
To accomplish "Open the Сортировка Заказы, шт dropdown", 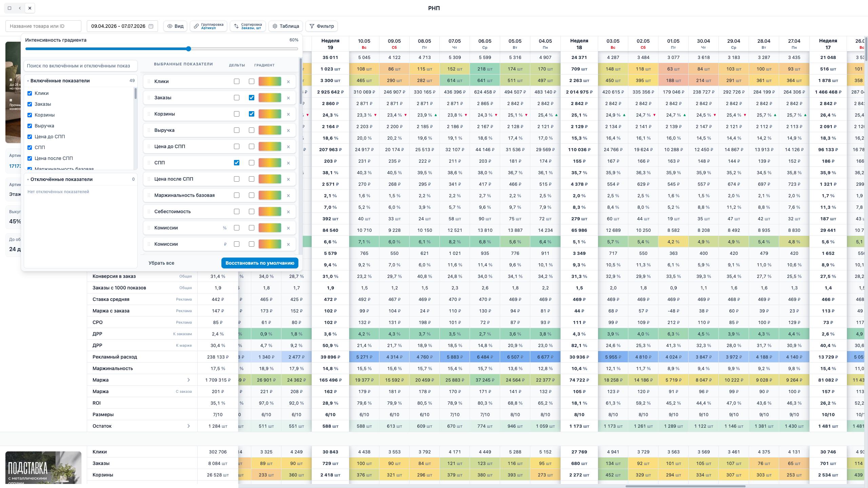I will pos(248,26).
